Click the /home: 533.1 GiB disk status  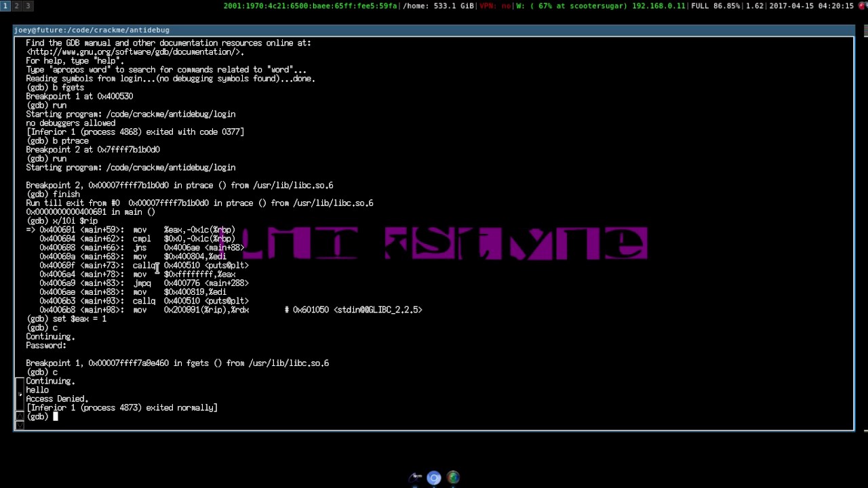[439, 5]
